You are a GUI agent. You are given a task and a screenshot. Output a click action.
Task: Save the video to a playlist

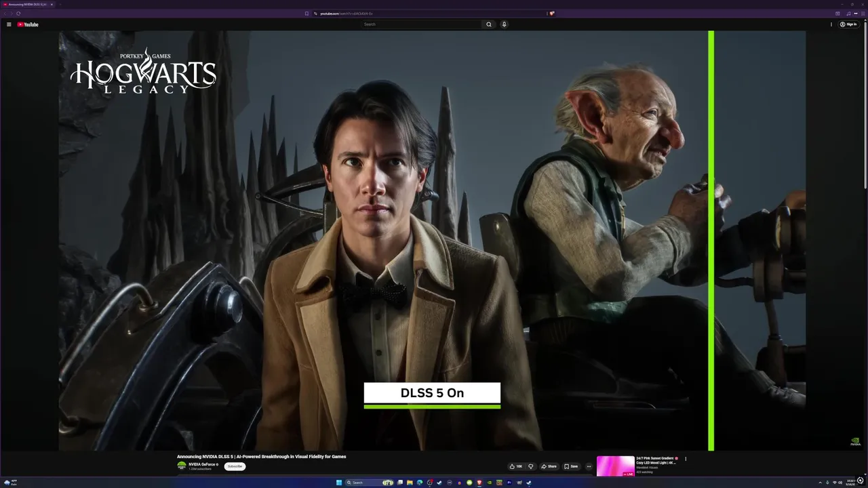pos(571,466)
